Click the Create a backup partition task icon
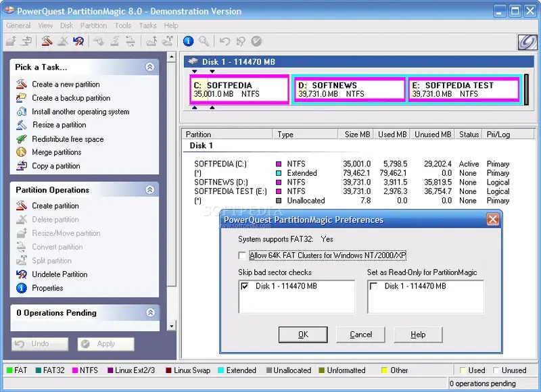Screen dimensions: 541x392 click(x=22, y=98)
